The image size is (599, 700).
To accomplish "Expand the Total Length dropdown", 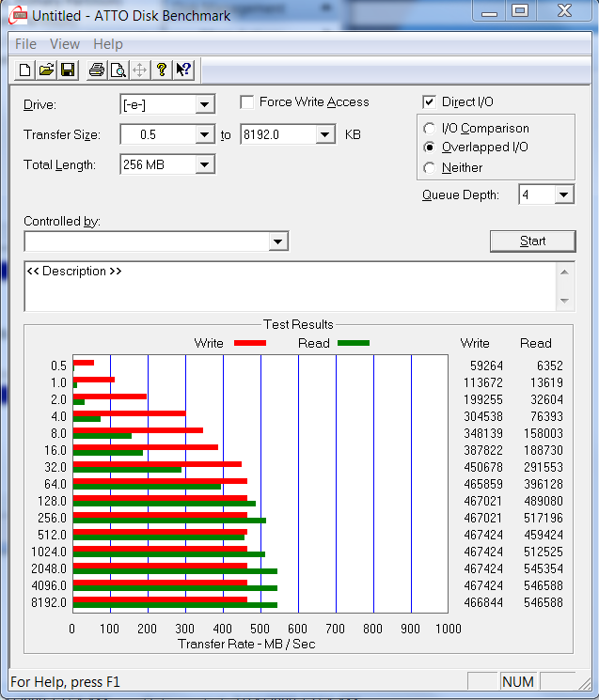I will coord(204,164).
